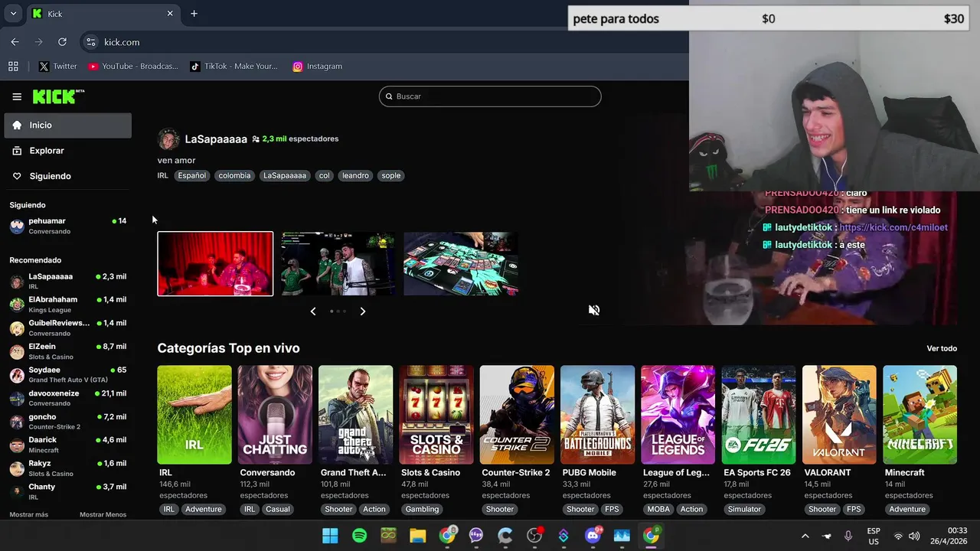The width and height of the screenshot is (980, 551).
Task: Open Discord from the taskbar
Action: coord(593,536)
